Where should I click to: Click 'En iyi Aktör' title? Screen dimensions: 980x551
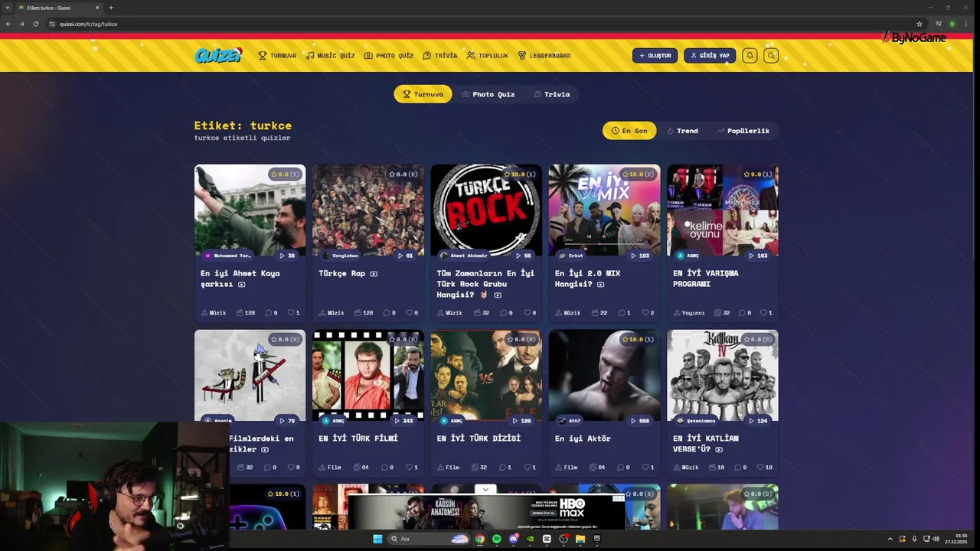point(583,439)
